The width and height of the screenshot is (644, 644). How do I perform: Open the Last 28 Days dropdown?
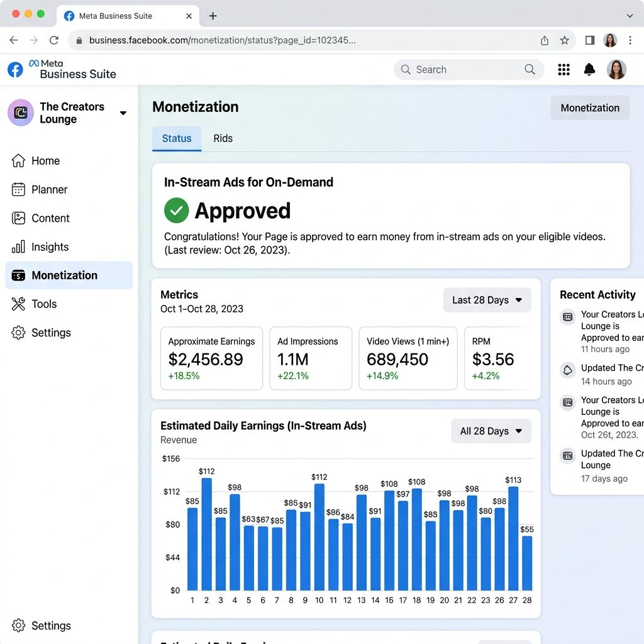coord(487,300)
